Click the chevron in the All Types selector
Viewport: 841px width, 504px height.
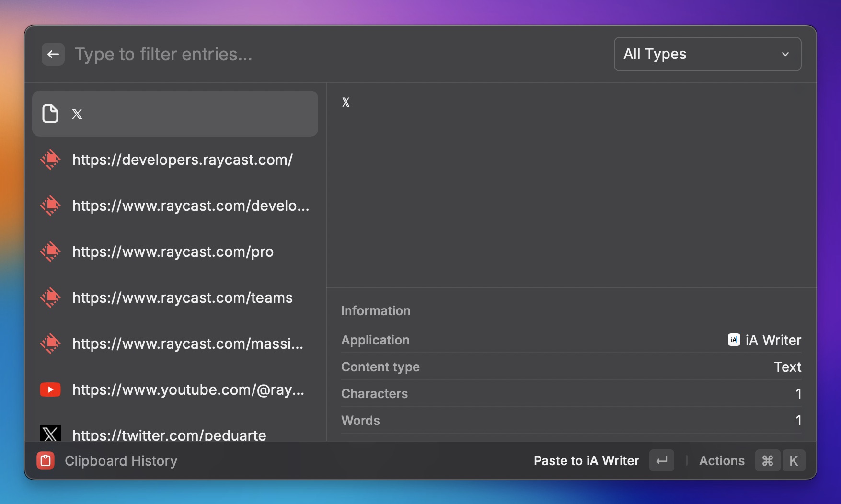[785, 54]
